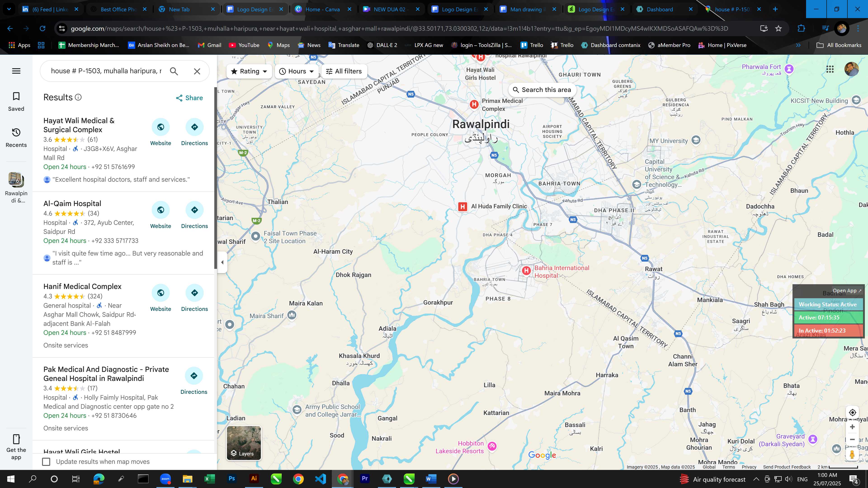Click the Al Huda Family Clinic marker
This screenshot has width=868, height=488.
coord(463,206)
